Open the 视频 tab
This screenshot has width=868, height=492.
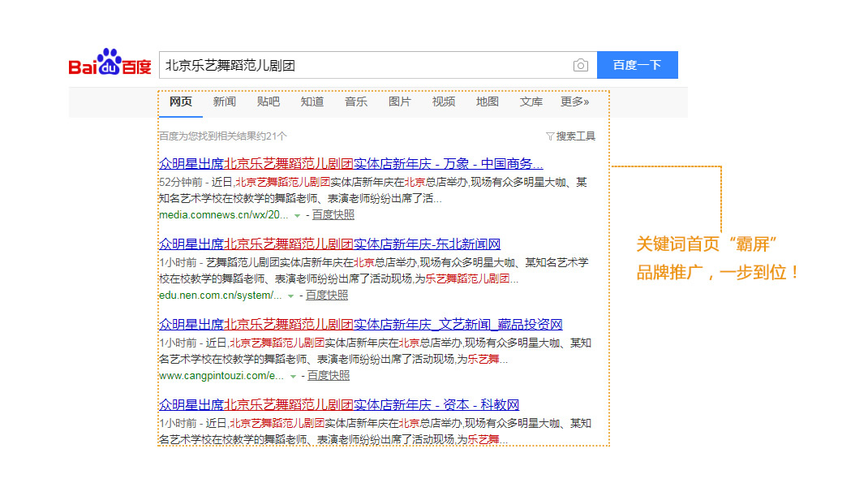(x=443, y=102)
